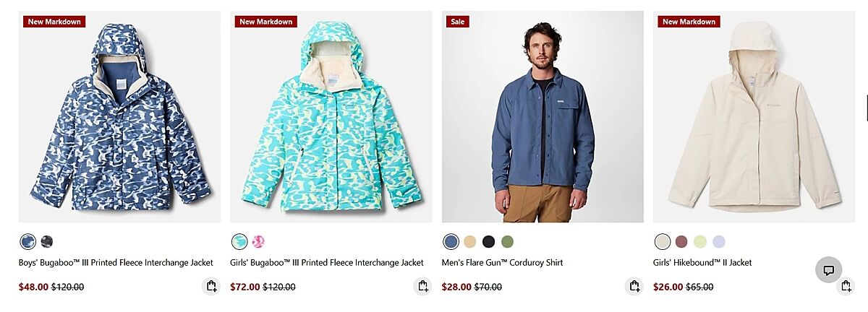Choose green swatch for Flare Gun shirt
The image size is (868, 312).
click(508, 241)
